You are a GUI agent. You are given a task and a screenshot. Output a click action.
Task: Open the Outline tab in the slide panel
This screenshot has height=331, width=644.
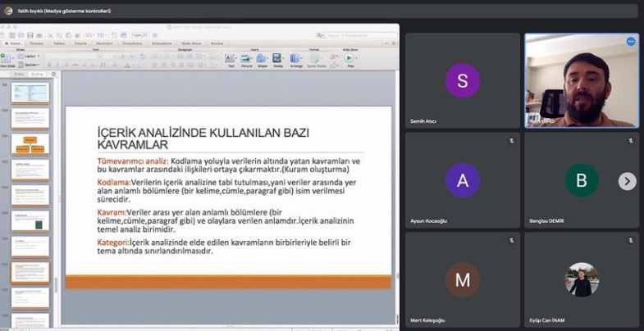click(x=37, y=74)
